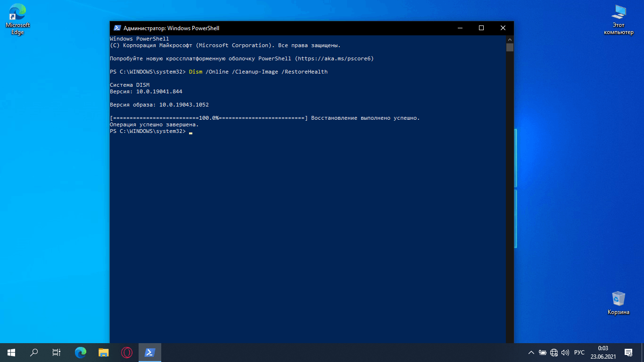Viewport: 644px width, 362px height.
Task: Close the PowerShell window
Action: (503, 28)
